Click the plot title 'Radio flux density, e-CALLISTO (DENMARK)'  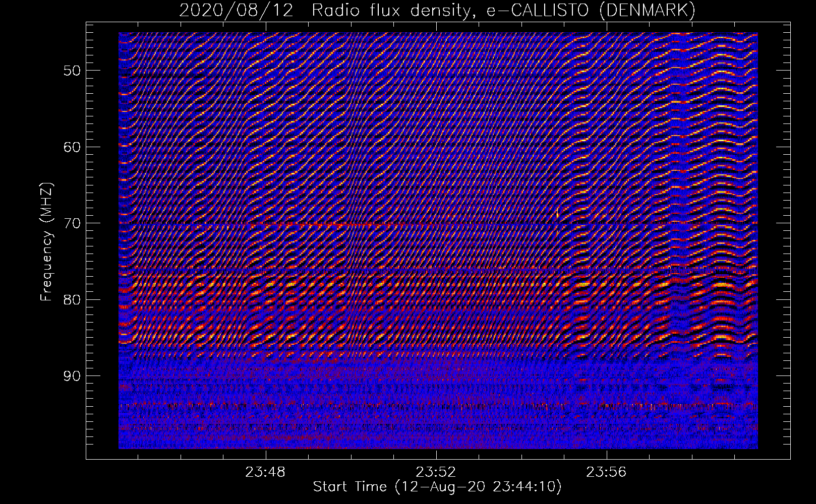(503, 11)
